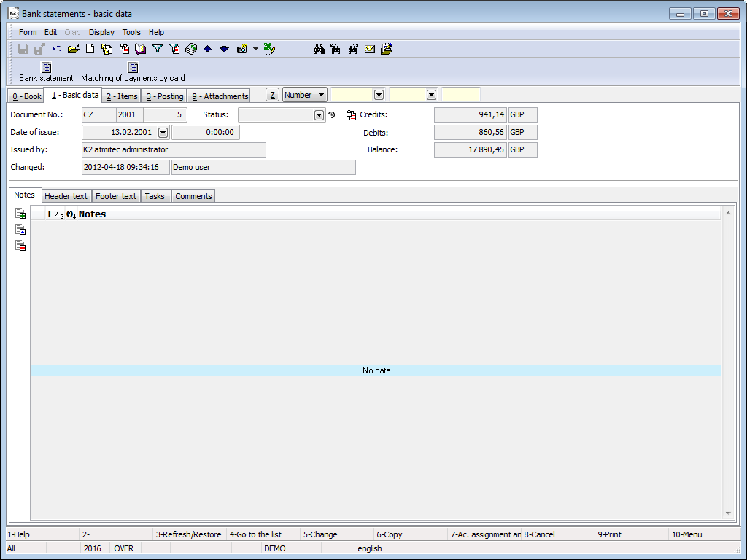Go to next record down arrow

pyautogui.click(x=225, y=49)
